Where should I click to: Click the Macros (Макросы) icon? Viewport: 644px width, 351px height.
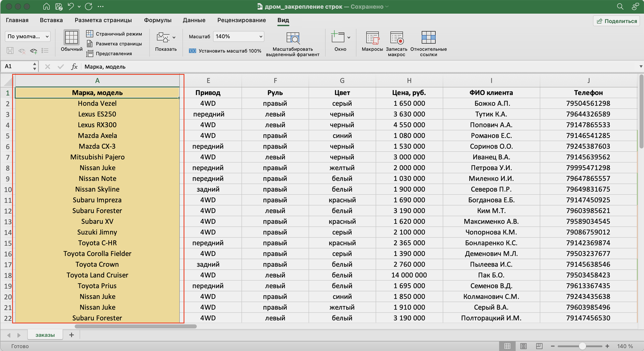372,38
